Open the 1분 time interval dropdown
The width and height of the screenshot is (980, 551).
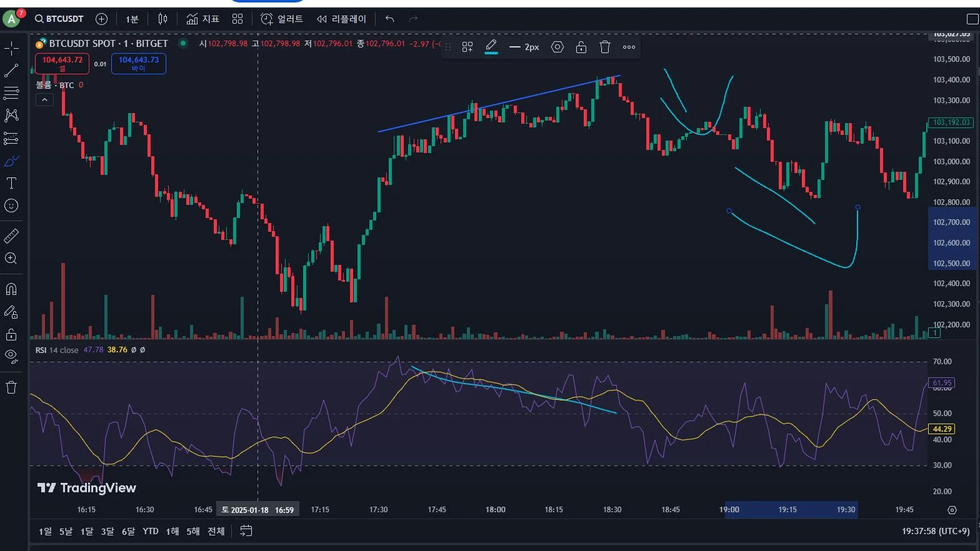click(132, 19)
